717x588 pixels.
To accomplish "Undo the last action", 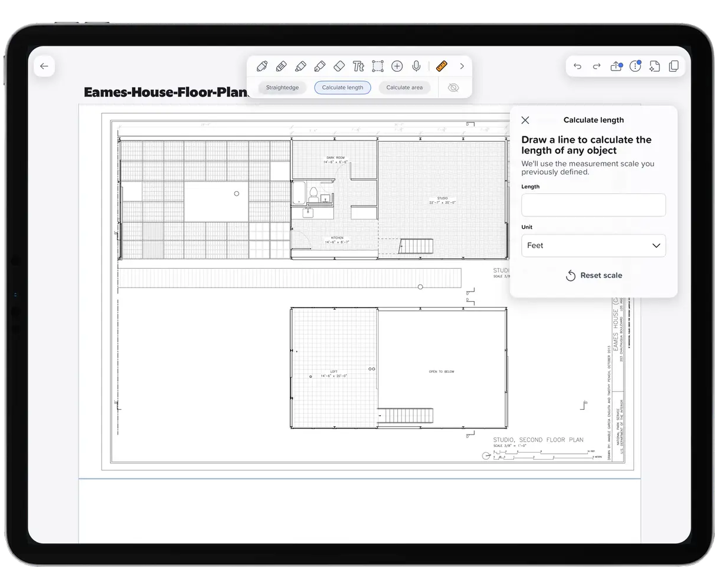I will pos(578,66).
